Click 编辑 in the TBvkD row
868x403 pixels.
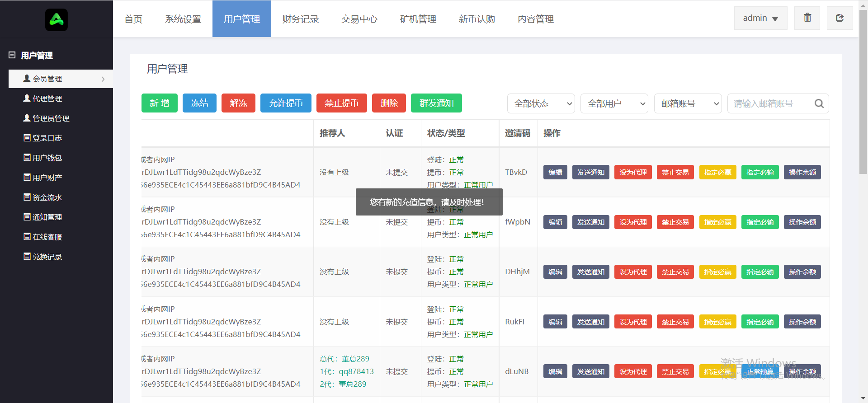[555, 172]
